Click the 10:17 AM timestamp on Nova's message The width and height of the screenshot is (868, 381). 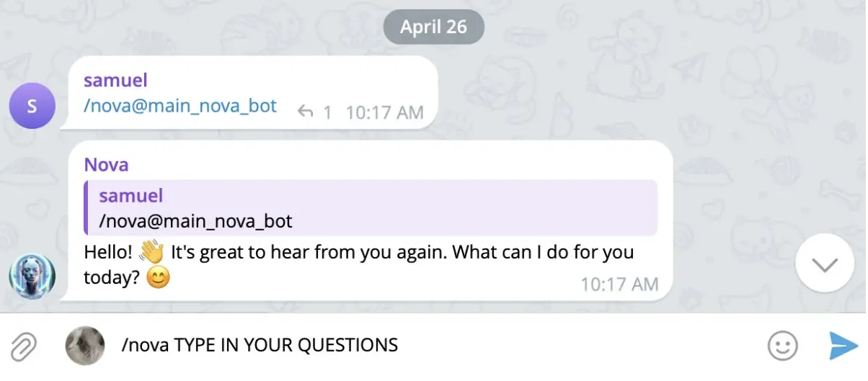point(619,284)
